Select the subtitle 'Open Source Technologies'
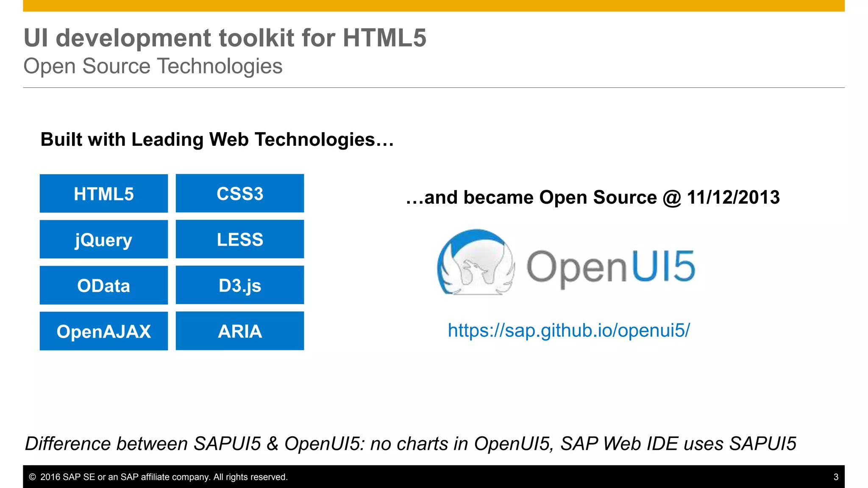This screenshot has width=868, height=488. tap(153, 67)
